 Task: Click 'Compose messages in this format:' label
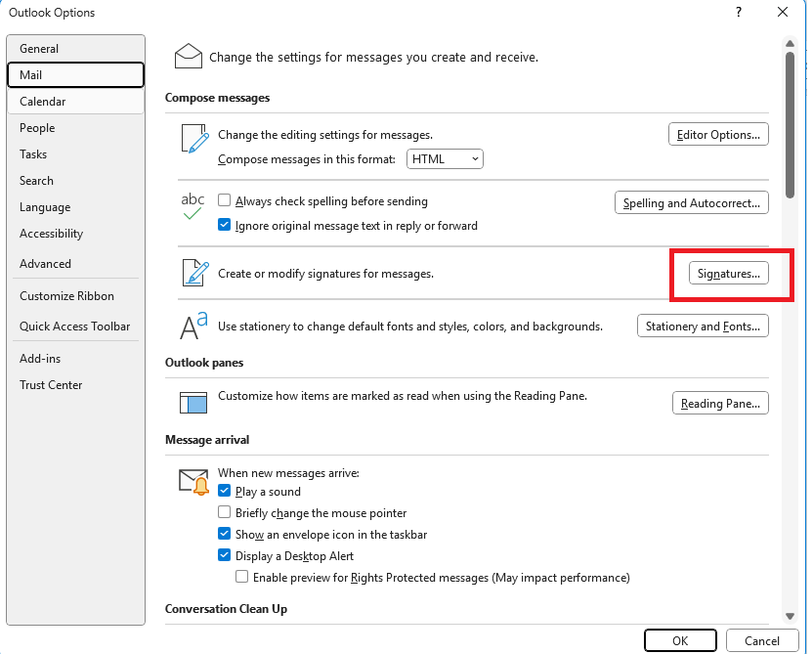coord(307,159)
